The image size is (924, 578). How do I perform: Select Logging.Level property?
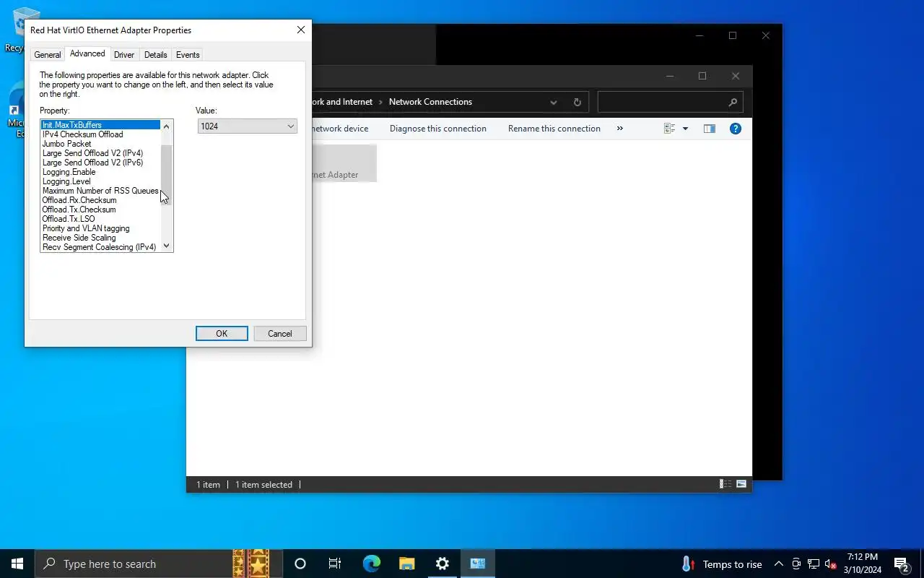(x=100, y=181)
